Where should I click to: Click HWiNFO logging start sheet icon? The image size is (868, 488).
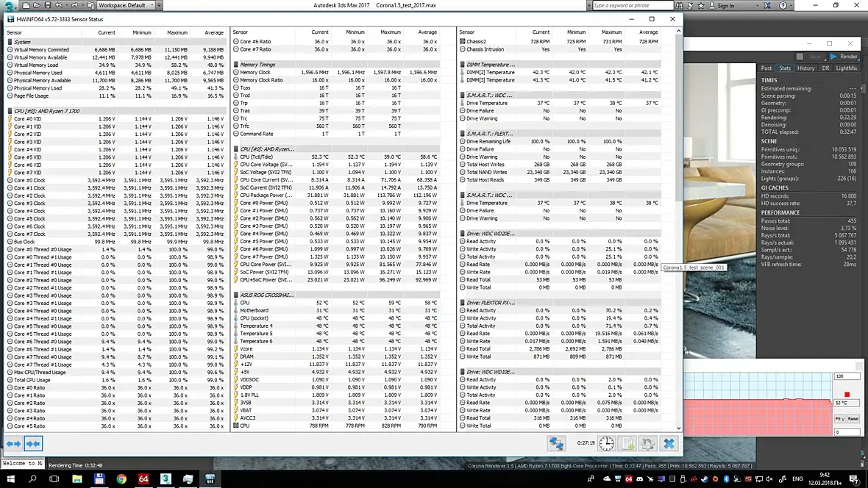click(x=627, y=443)
